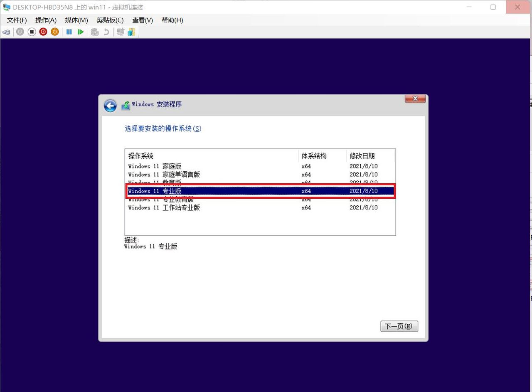Go back using the blue arrow button

click(x=110, y=106)
